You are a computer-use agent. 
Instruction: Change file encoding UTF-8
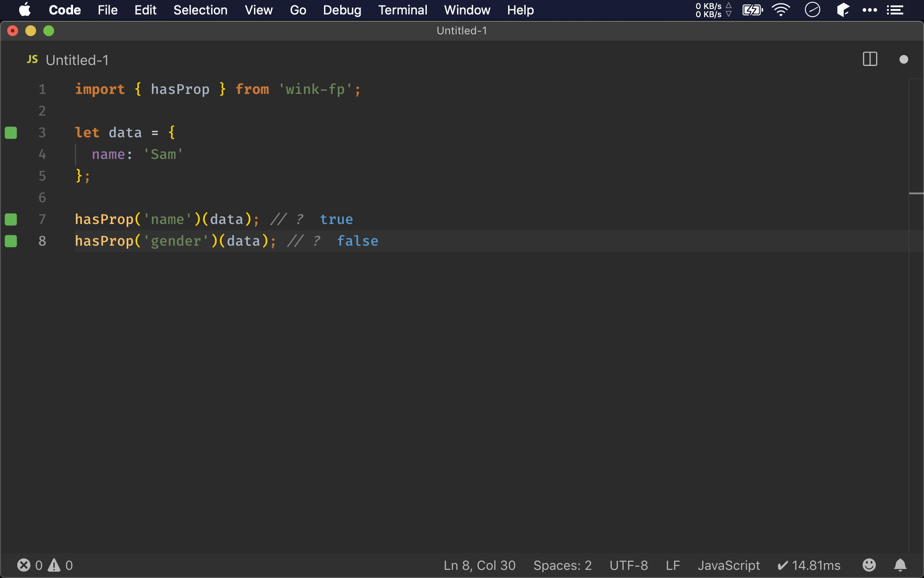[x=628, y=565]
